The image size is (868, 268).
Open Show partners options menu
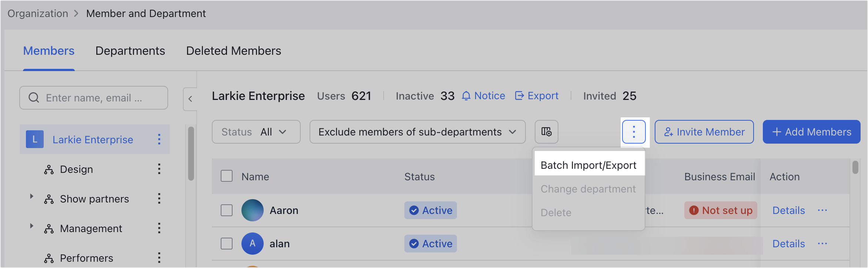coord(159,198)
